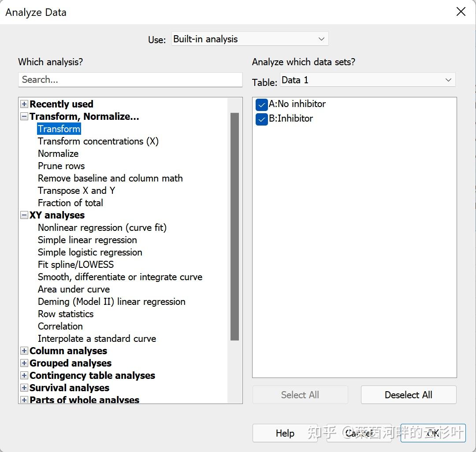The height and width of the screenshot is (452, 476).
Task: Close the Analyze Data dialog
Action: coord(461,12)
